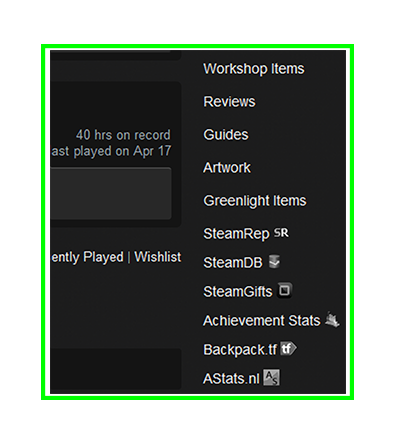Go to Guides section
Viewport: 396px width, 444px height.
click(226, 135)
